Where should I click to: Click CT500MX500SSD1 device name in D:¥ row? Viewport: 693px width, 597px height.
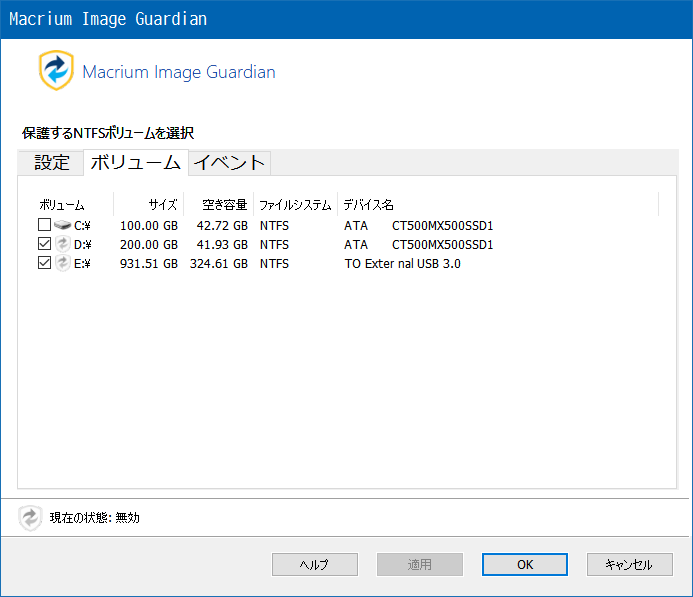click(x=442, y=244)
